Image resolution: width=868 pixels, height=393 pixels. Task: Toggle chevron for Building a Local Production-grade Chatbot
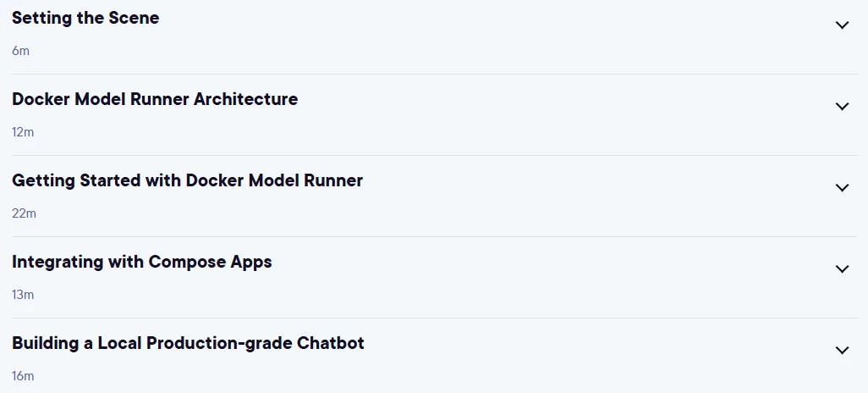[842, 351]
